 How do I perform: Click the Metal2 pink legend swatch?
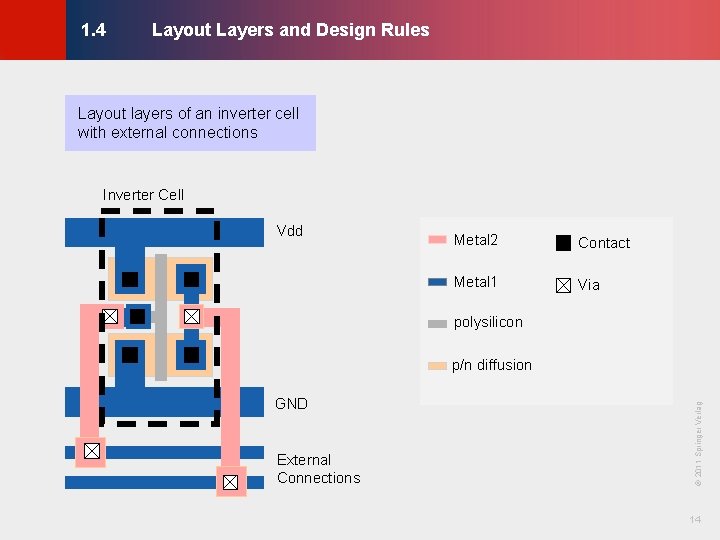coord(437,240)
